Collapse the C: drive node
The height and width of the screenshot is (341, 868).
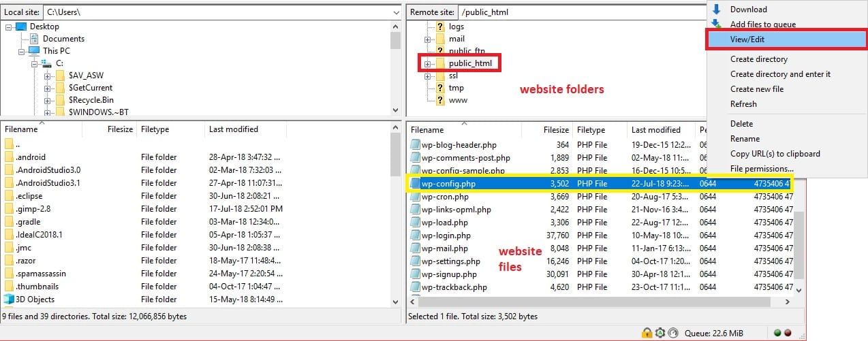coord(34,63)
